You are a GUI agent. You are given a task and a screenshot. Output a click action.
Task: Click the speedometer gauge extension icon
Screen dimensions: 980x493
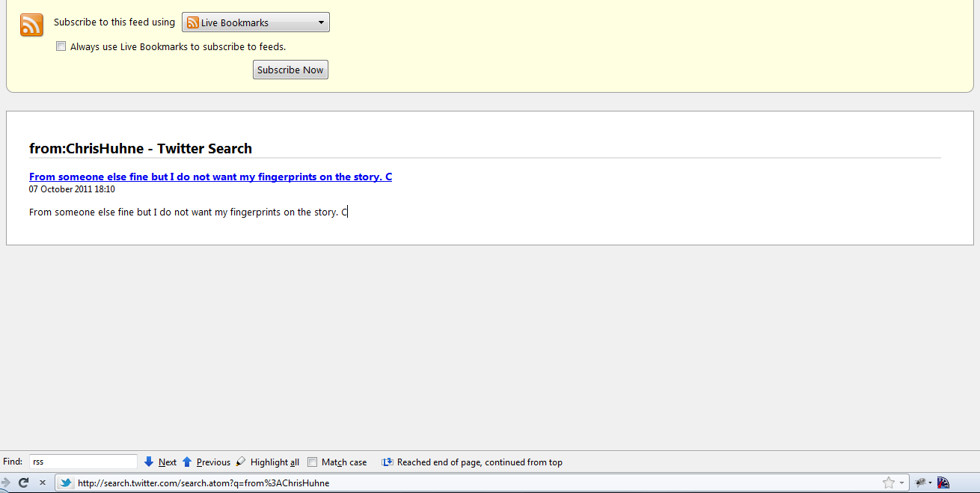pyautogui.click(x=943, y=483)
